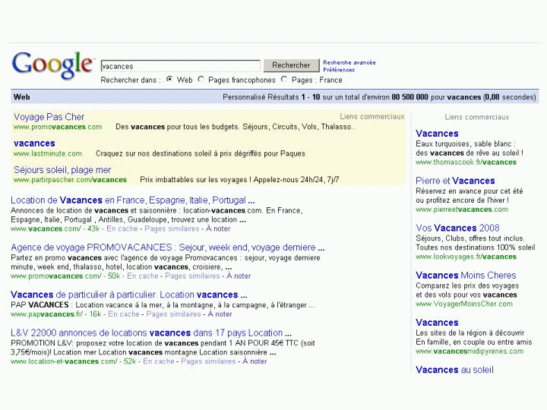The height and width of the screenshot is (410, 547).
Task: Select the Pages francophones radio button
Action: point(201,79)
